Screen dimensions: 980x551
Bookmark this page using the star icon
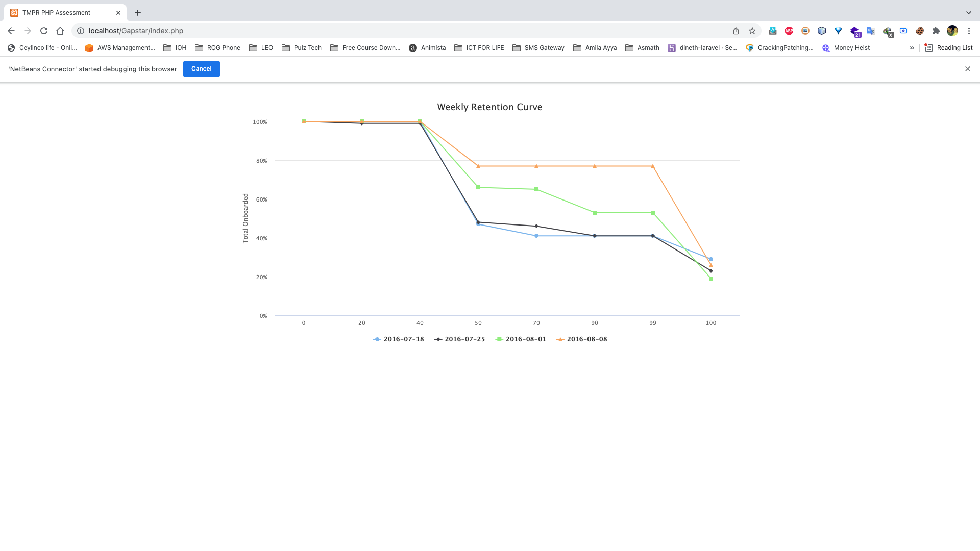[752, 31]
